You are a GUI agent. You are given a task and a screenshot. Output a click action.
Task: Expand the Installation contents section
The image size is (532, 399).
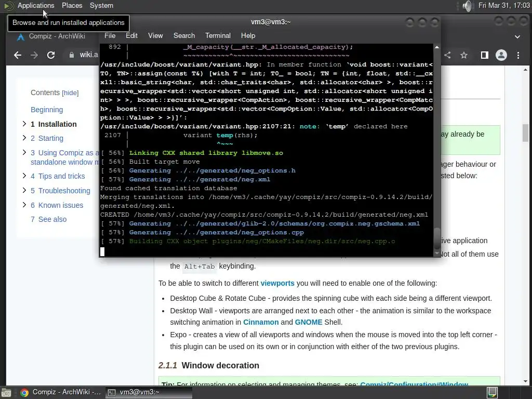coord(24,124)
